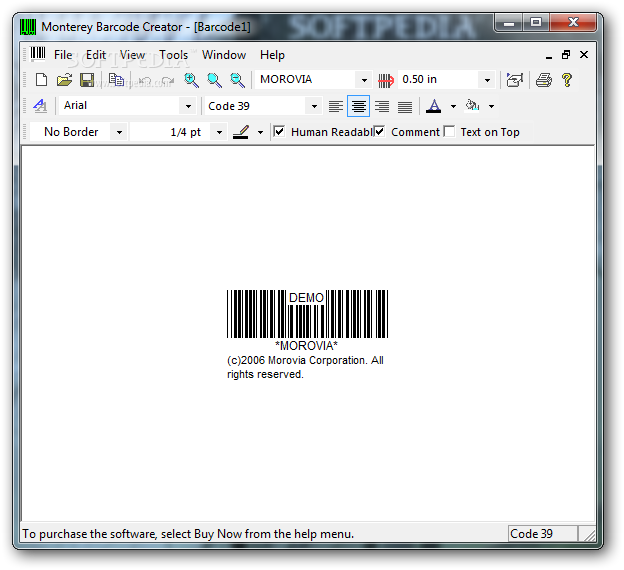Apply the font color A icon
Screen dimensions: 624x570
click(x=434, y=106)
